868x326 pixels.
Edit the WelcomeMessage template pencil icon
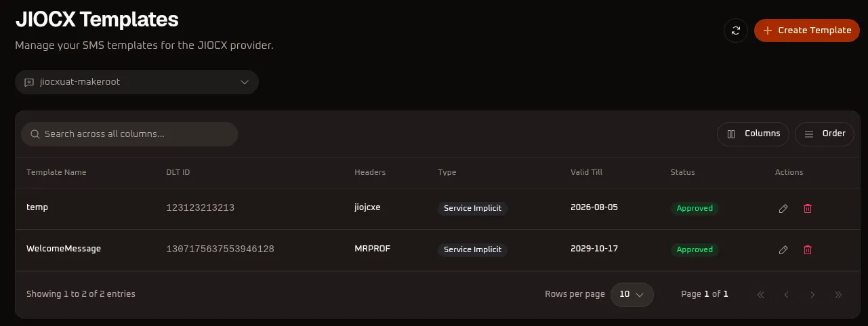(783, 250)
